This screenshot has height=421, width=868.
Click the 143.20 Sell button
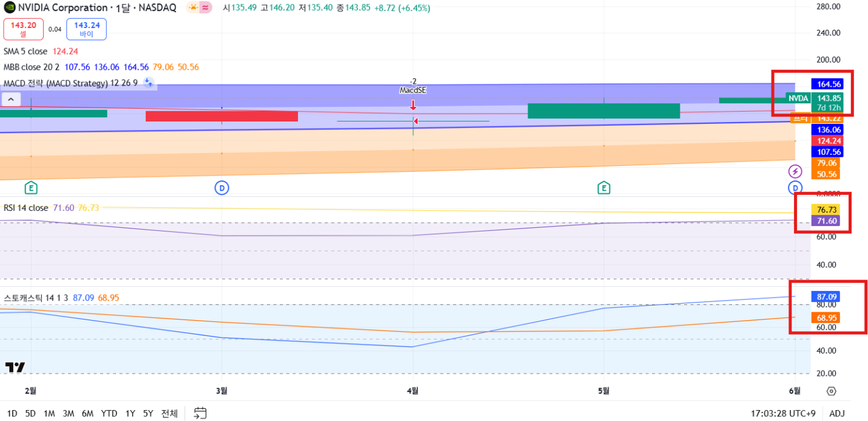click(23, 29)
